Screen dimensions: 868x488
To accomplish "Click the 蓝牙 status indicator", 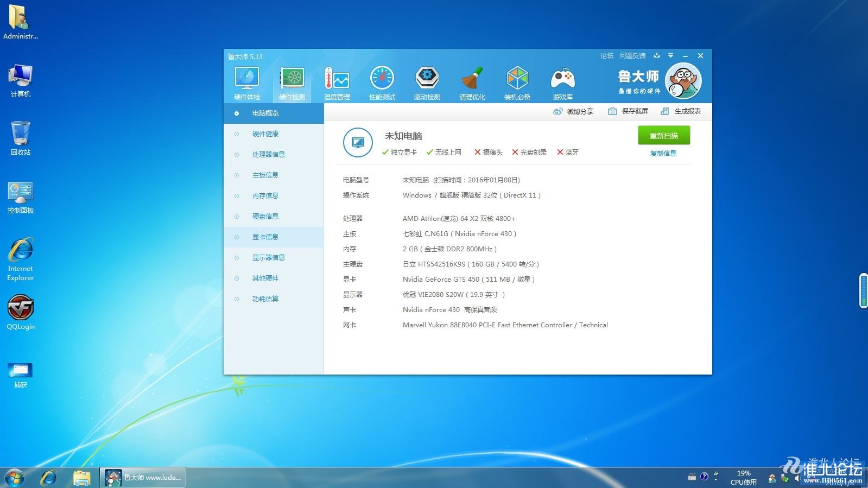I will click(568, 153).
